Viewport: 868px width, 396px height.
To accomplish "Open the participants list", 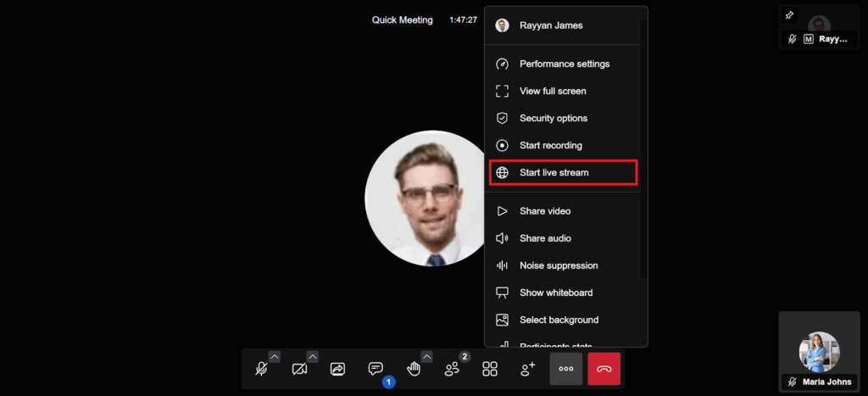I will pyautogui.click(x=452, y=369).
